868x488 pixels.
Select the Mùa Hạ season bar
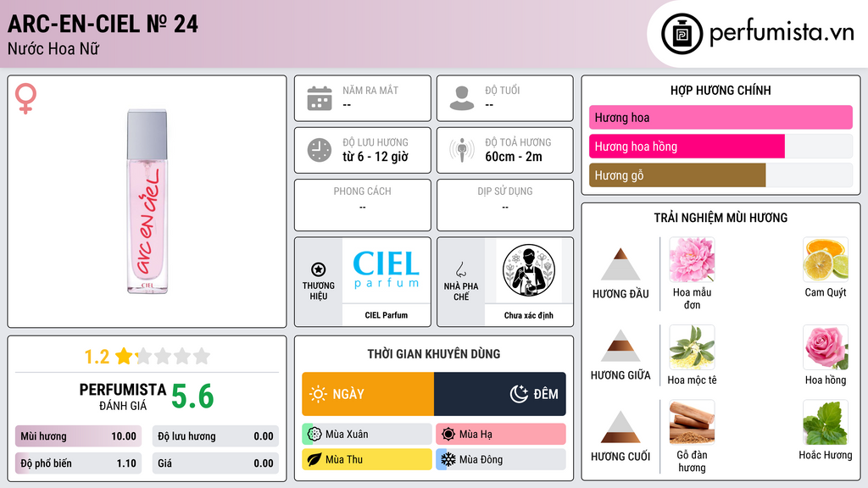501,435
